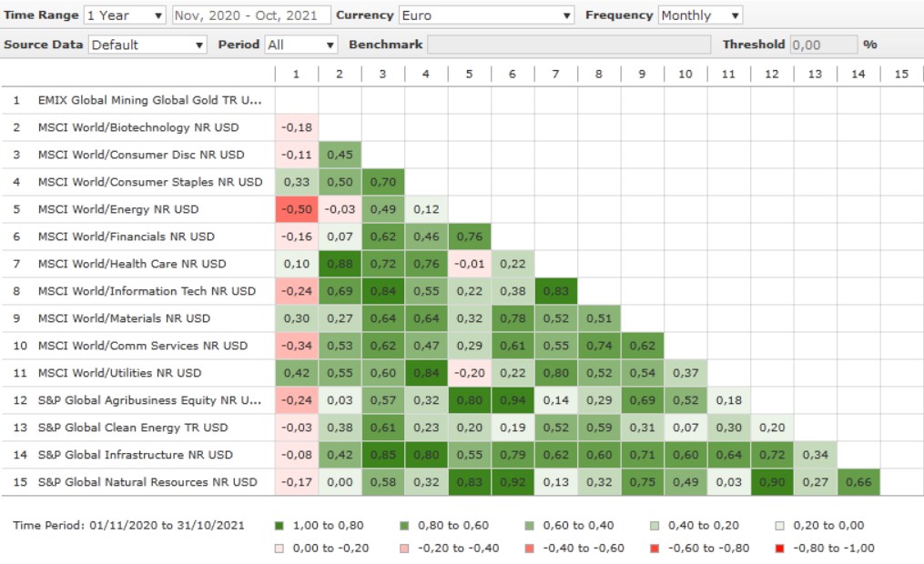
Task: Click the -0,50 correlation cell
Action: click(296, 209)
